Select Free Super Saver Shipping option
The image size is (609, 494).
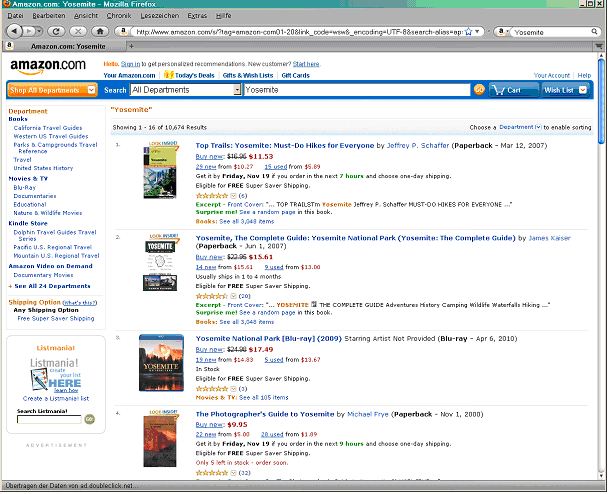(56, 318)
